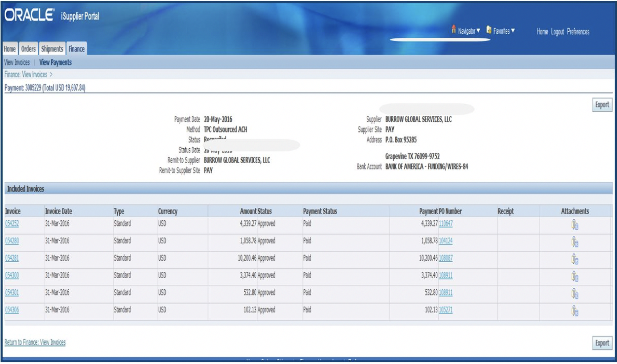Open the View Payments subtab
Viewport: 617px width, 364px height.
(x=55, y=62)
